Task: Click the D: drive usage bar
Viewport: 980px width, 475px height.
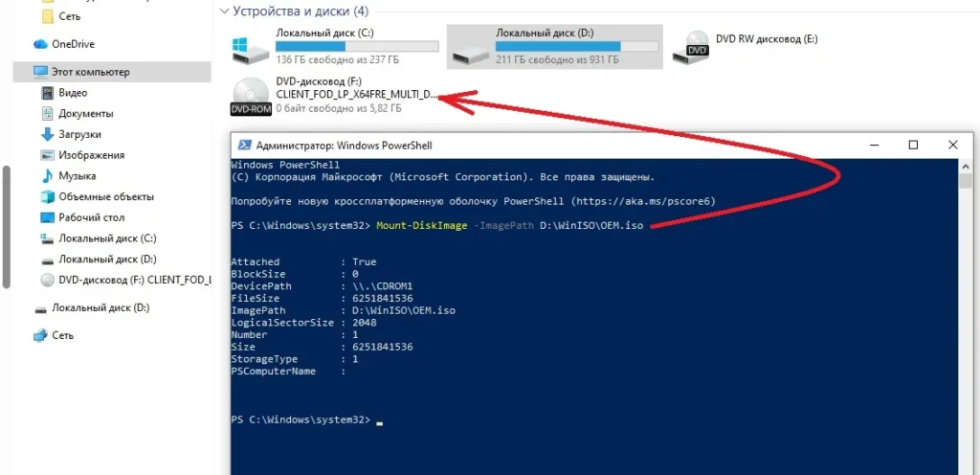Action: (577, 46)
